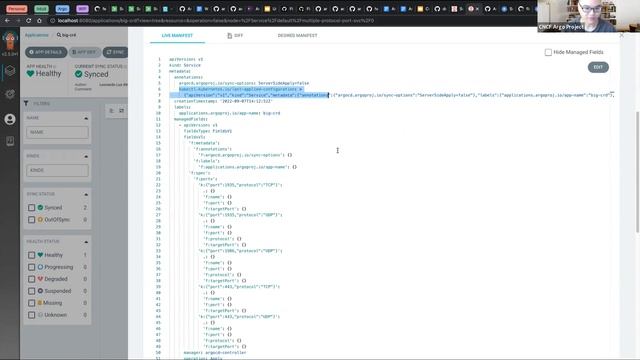The height and width of the screenshot is (360, 640).
Task: Click the filter funnel icon
Action: 26,103
